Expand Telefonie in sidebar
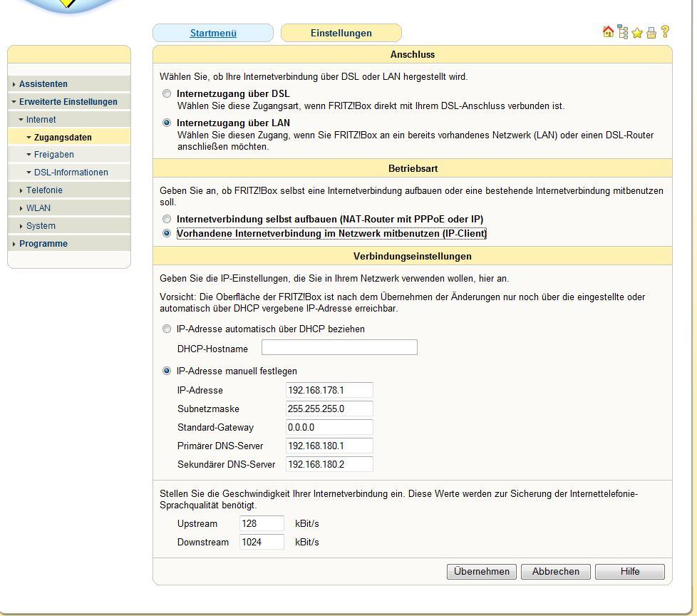Image resolution: width=697 pixels, height=616 pixels. pos(69,190)
